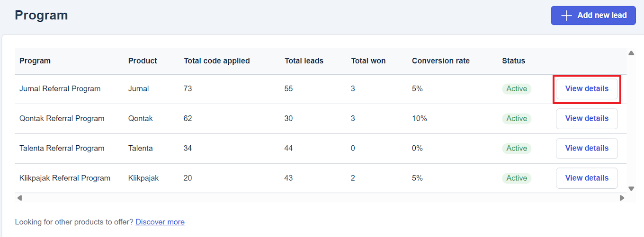The width and height of the screenshot is (644, 237).
Task: Click the Active status badge for Klikpajak
Action: tap(517, 178)
